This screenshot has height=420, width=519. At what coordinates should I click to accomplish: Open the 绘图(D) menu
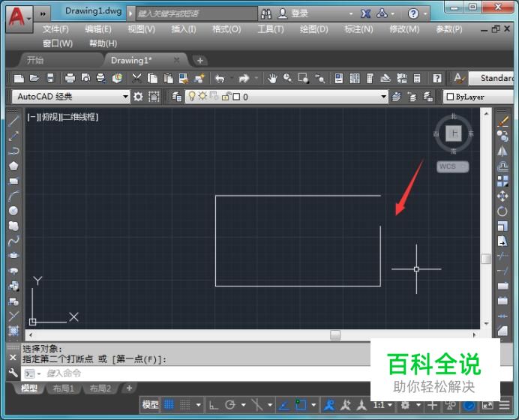pyautogui.click(x=314, y=29)
